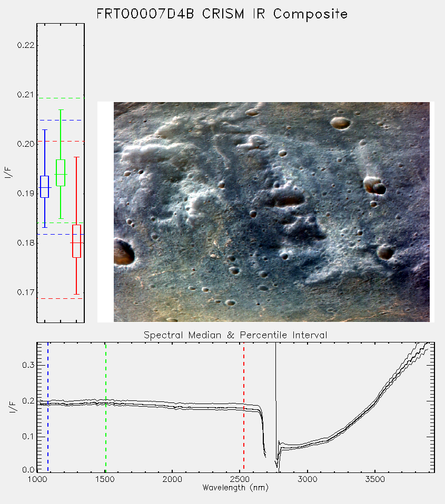The width and height of the screenshot is (445, 504).
Task: Click the 0.21 tick label on boxplot axis
Action: 26,95
